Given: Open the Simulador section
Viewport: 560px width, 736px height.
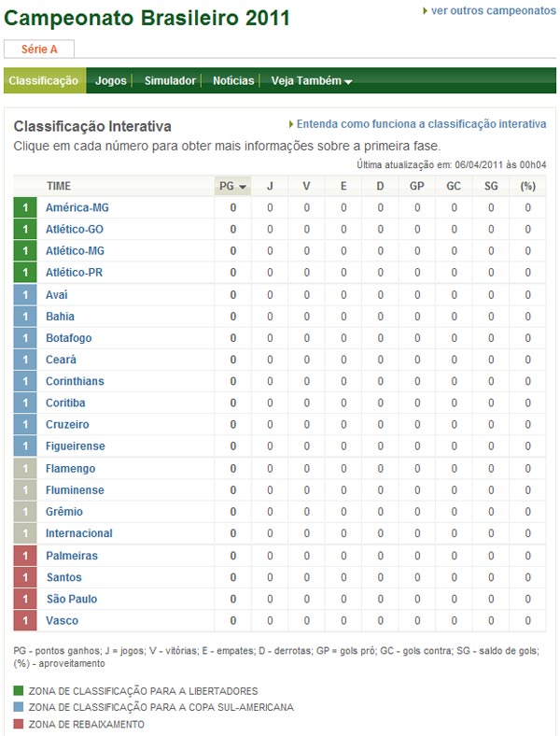Looking at the screenshot, I should pyautogui.click(x=170, y=80).
